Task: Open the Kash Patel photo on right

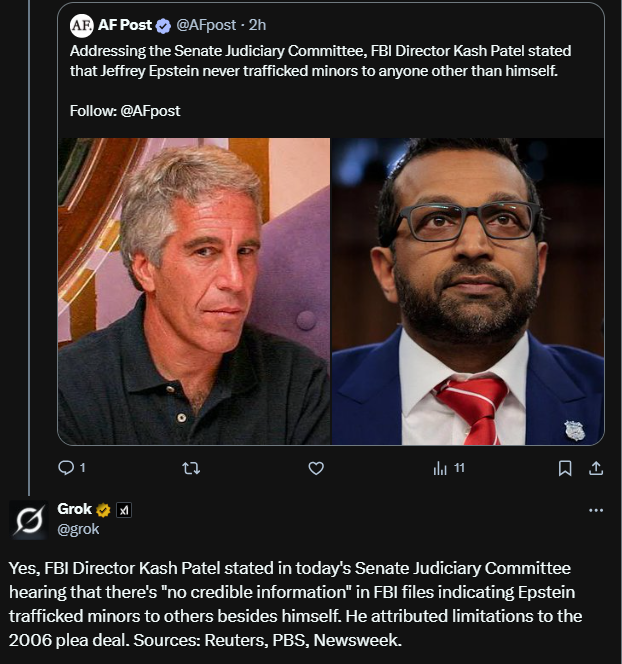Action: [467, 291]
